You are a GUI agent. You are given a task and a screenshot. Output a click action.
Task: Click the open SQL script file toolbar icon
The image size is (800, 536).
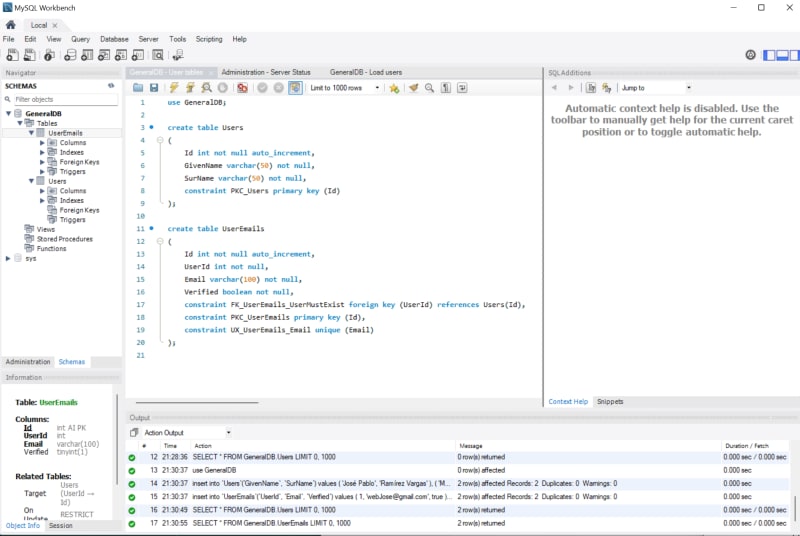click(x=30, y=55)
